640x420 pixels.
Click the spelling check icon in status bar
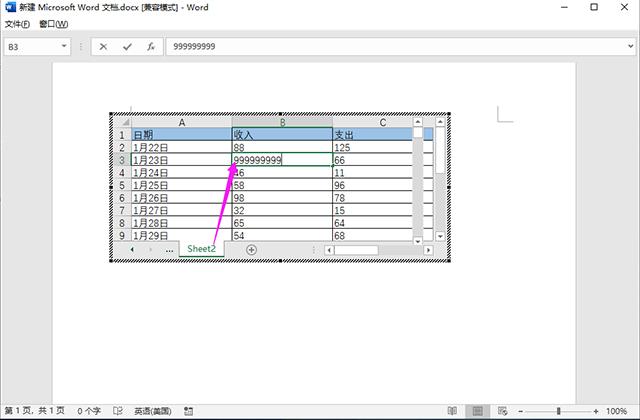[118, 411]
